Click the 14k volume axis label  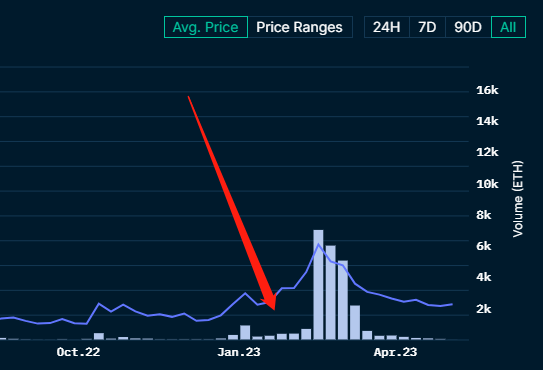click(x=487, y=121)
